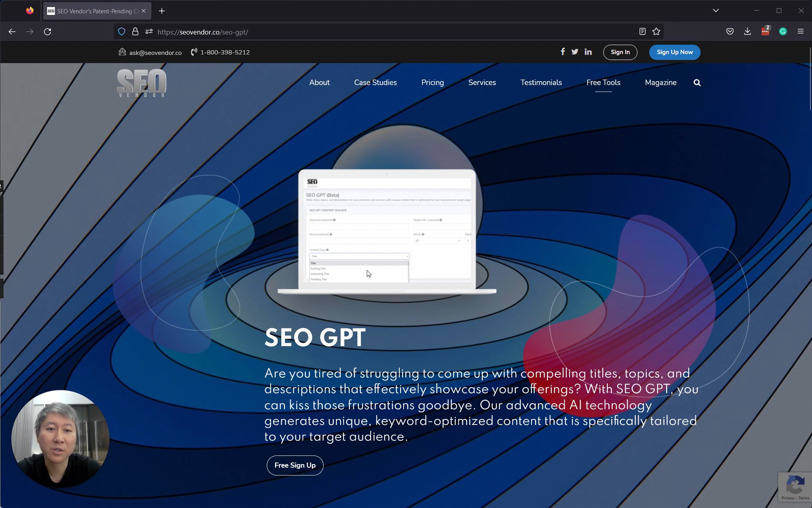
Task: Click the ask@seovendor.co email link
Action: (x=155, y=53)
